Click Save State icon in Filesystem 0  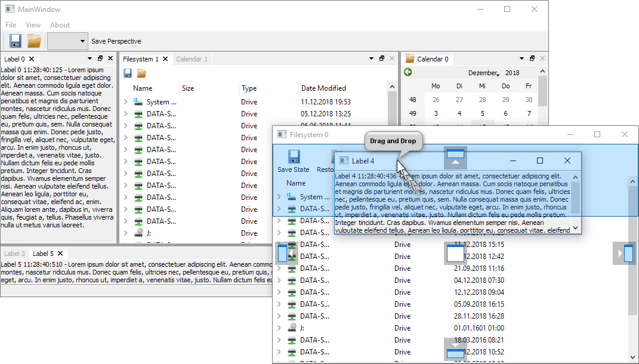pyautogui.click(x=294, y=156)
